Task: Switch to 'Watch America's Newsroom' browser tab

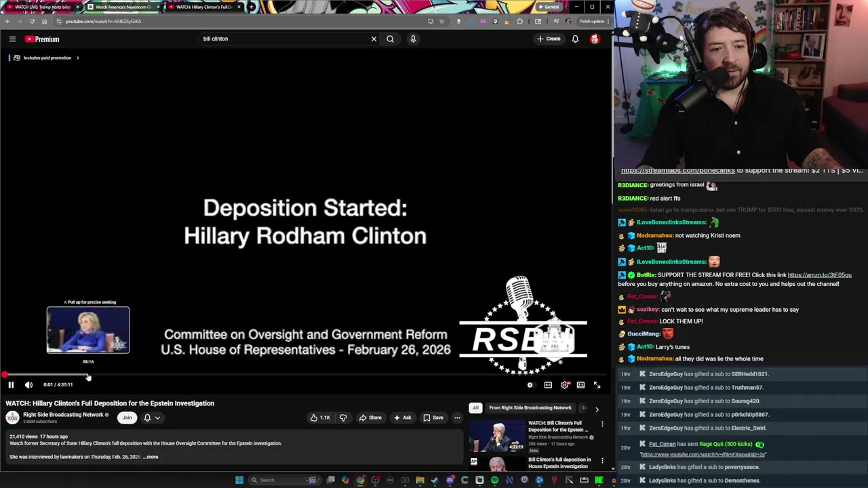Action: 123,7
